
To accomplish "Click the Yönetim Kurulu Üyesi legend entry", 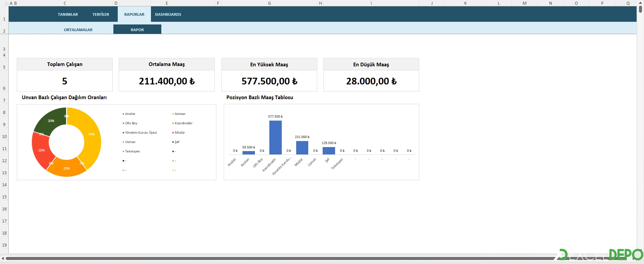I will pyautogui.click(x=141, y=133).
